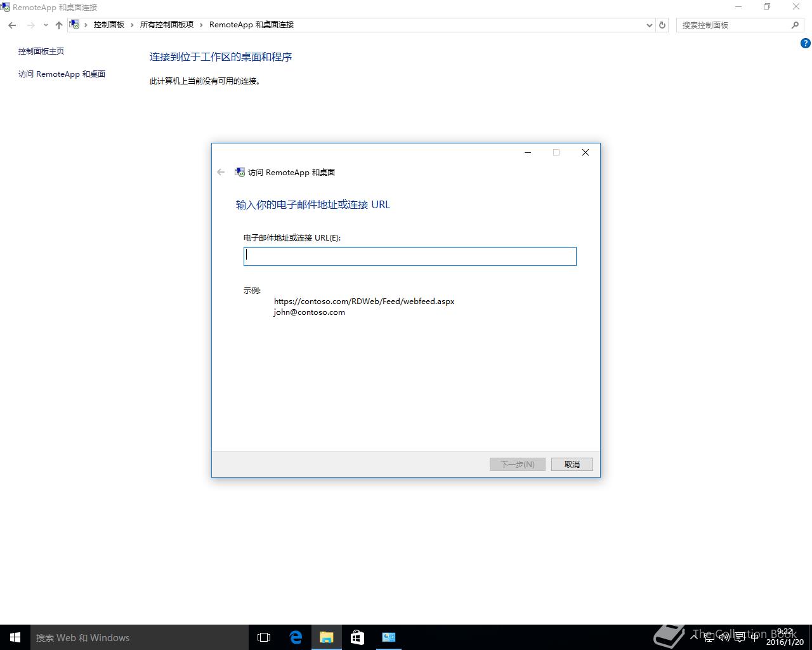812x650 pixels.
Task: Click the heading 连接到位于工作区的桌面和程序
Action: pos(221,56)
